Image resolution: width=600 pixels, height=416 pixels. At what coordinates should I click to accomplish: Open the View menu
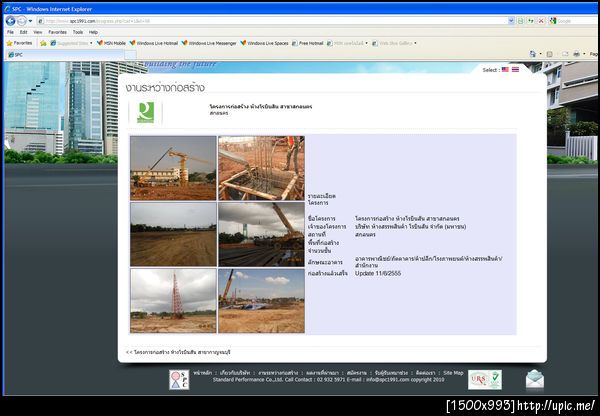coord(38,32)
